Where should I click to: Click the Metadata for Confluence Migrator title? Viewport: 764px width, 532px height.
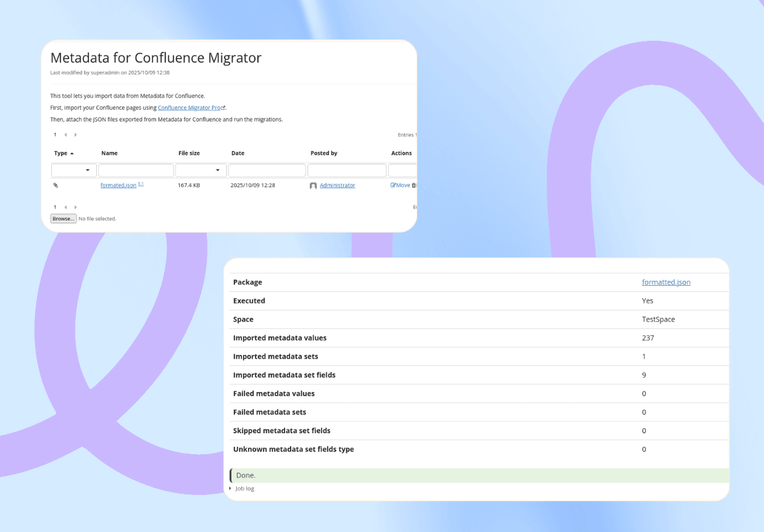156,58
